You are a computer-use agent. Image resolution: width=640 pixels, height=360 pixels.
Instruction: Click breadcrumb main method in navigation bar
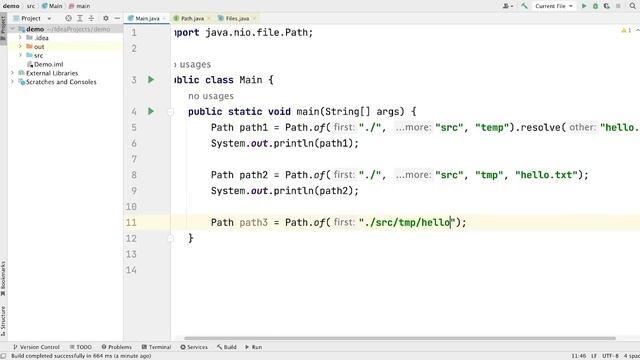(x=80, y=6)
